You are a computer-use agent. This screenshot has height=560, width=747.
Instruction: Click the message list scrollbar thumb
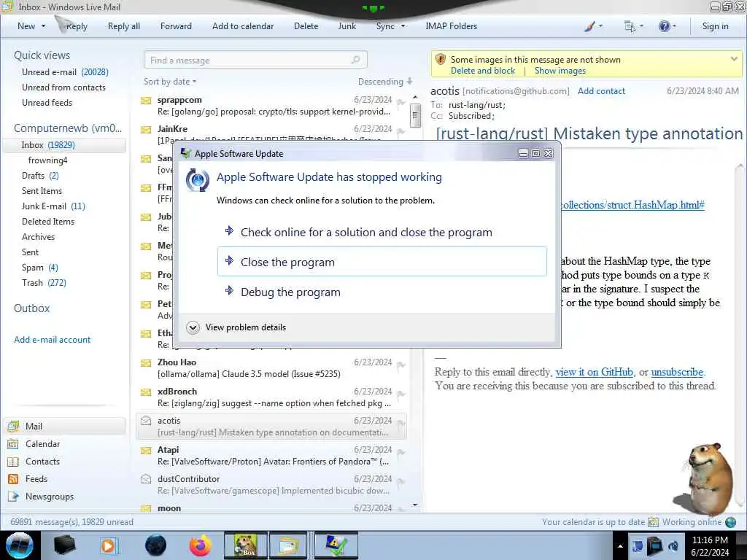click(415, 115)
